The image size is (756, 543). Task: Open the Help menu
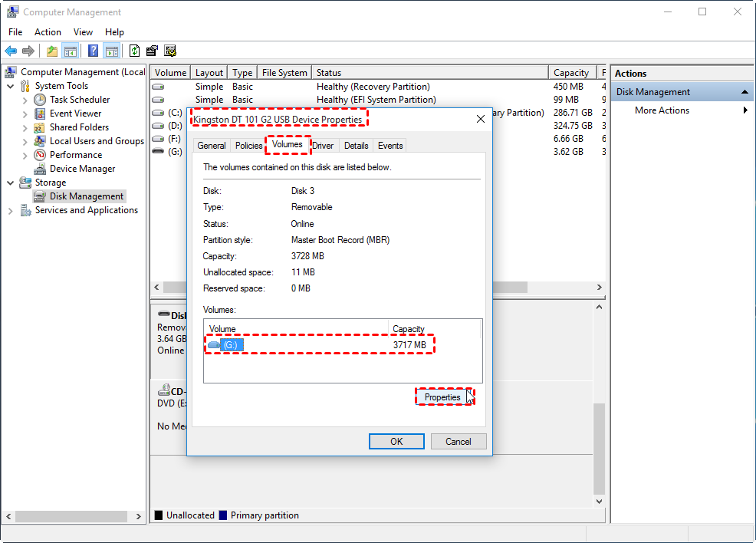(114, 31)
